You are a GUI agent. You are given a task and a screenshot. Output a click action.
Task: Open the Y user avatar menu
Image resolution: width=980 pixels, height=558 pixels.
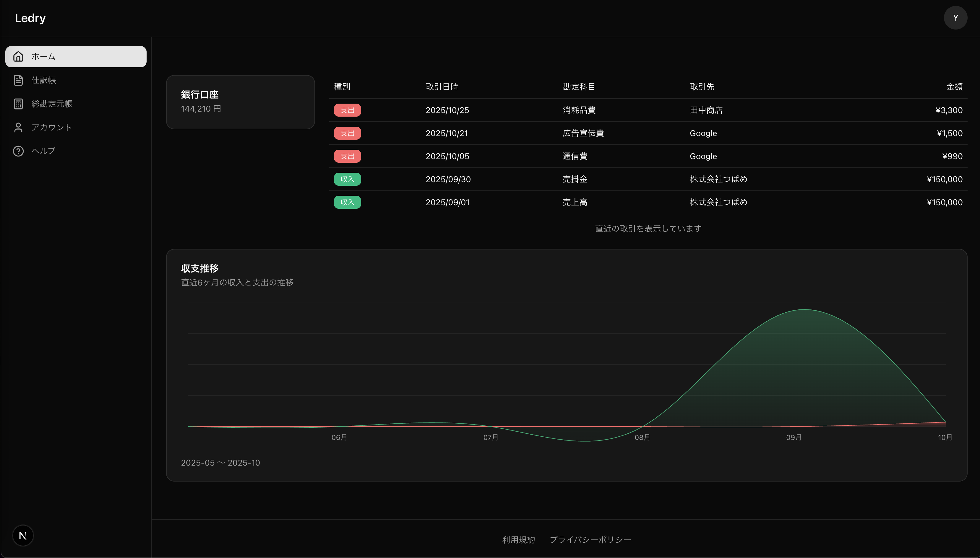[955, 18]
